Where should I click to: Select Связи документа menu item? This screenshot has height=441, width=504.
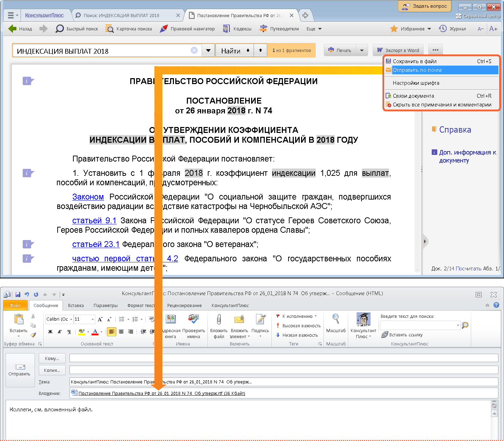[x=441, y=96]
